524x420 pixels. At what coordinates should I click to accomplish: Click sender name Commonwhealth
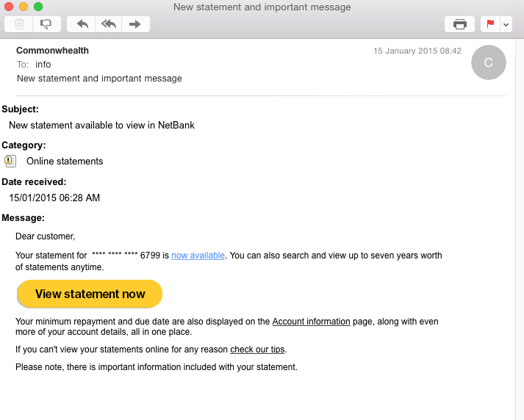52,51
